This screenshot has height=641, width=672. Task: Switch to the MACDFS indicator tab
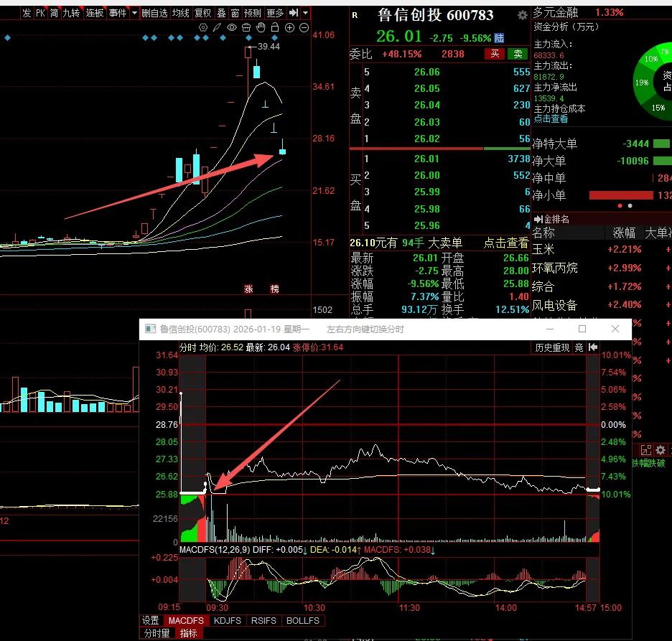[186, 620]
